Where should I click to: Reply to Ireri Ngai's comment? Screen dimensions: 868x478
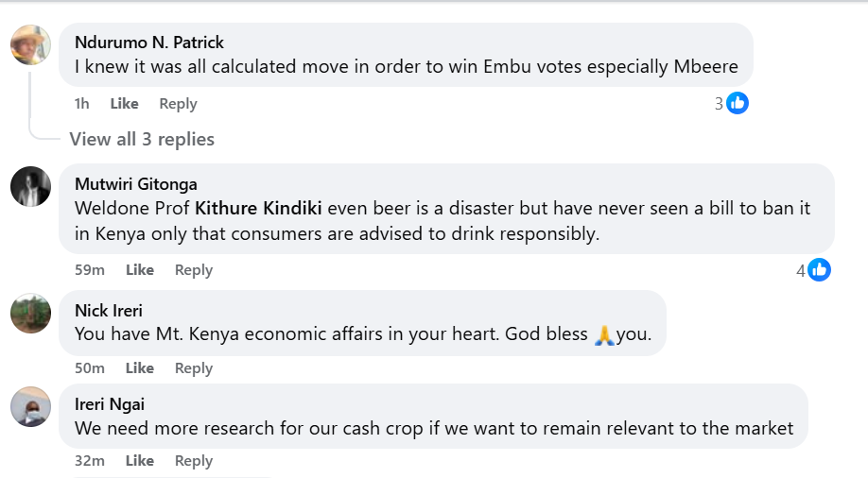[x=193, y=461]
